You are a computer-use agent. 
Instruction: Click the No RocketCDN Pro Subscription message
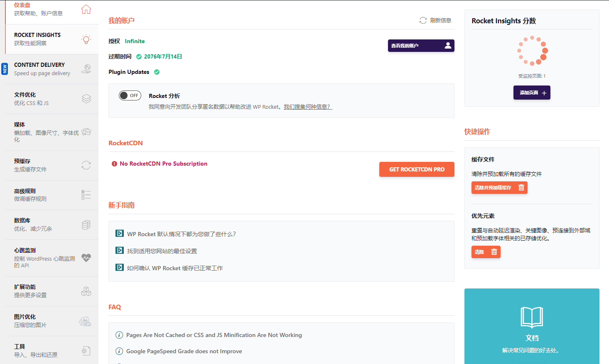163,164
